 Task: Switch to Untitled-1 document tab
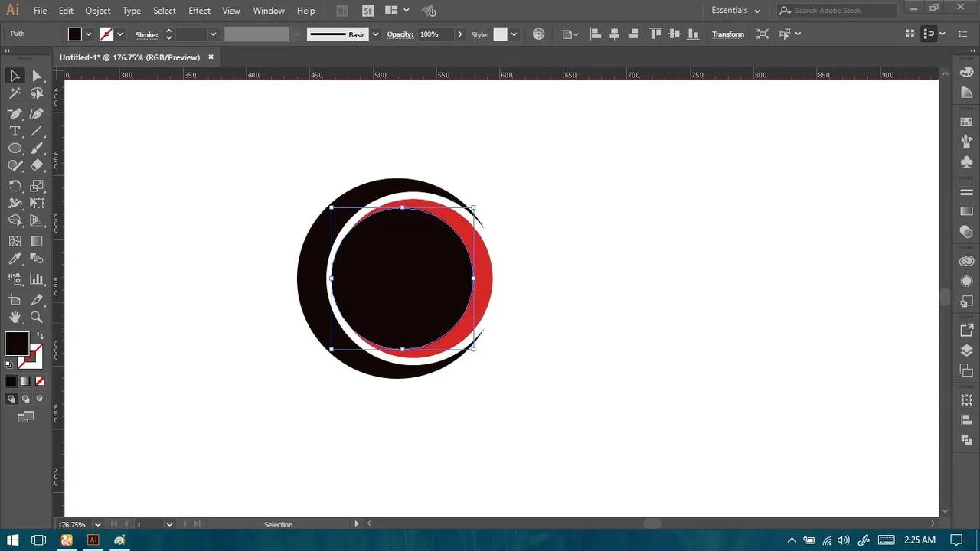[x=130, y=57]
